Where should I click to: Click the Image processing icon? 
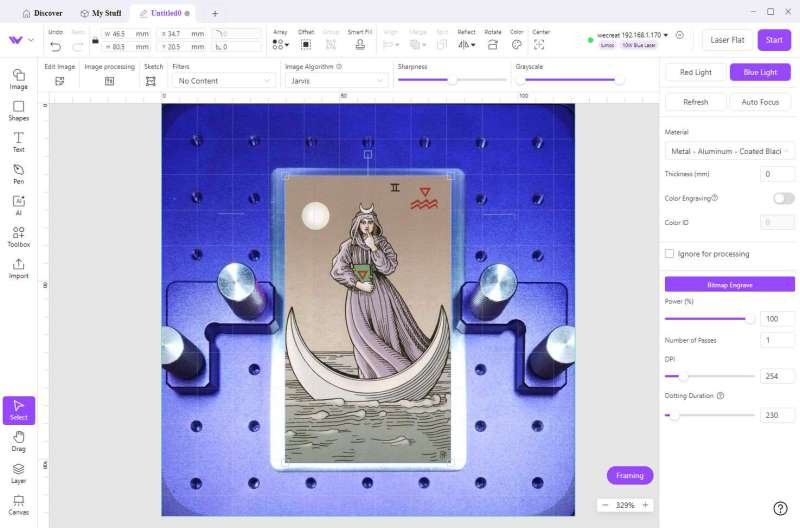click(x=110, y=81)
